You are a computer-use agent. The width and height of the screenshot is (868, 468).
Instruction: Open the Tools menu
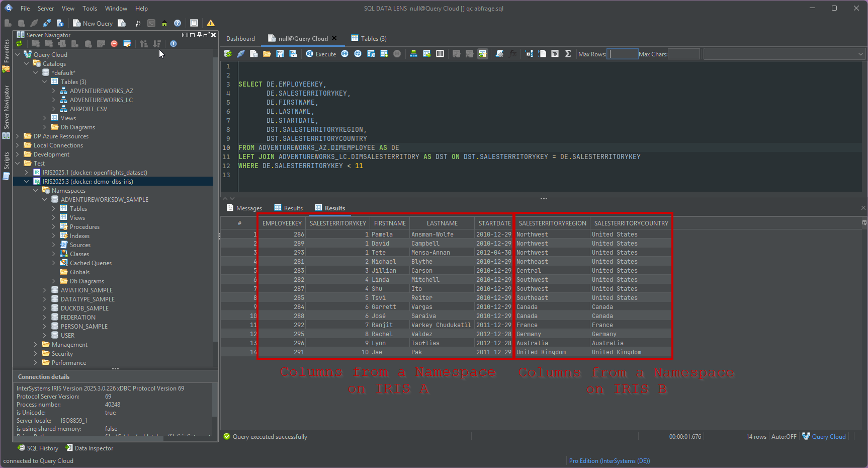coord(90,9)
